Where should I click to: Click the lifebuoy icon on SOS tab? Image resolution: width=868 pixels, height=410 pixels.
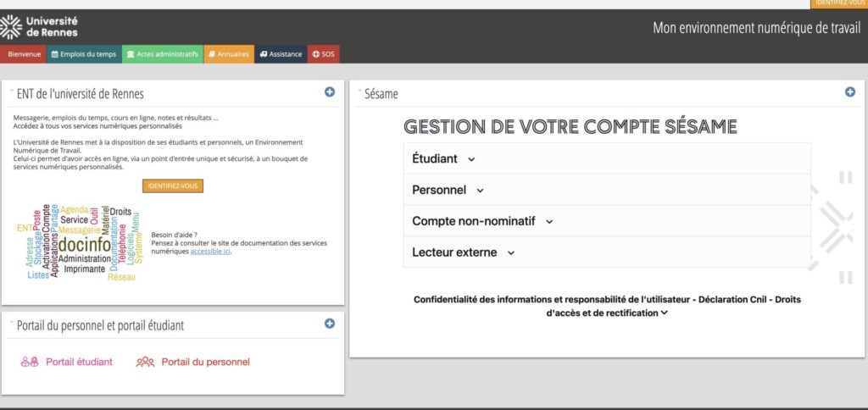click(x=316, y=54)
